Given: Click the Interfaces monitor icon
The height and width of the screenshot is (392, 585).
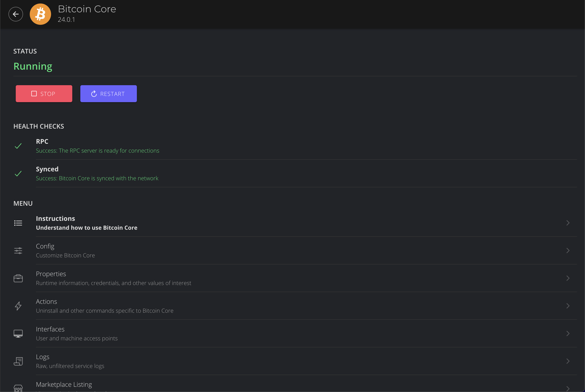Looking at the screenshot, I should pos(18,333).
